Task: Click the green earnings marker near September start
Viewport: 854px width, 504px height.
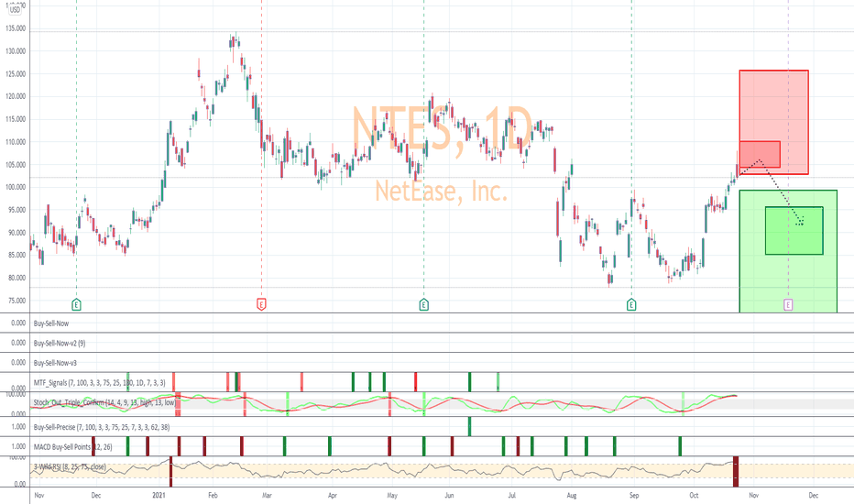Action: pyautogui.click(x=631, y=304)
